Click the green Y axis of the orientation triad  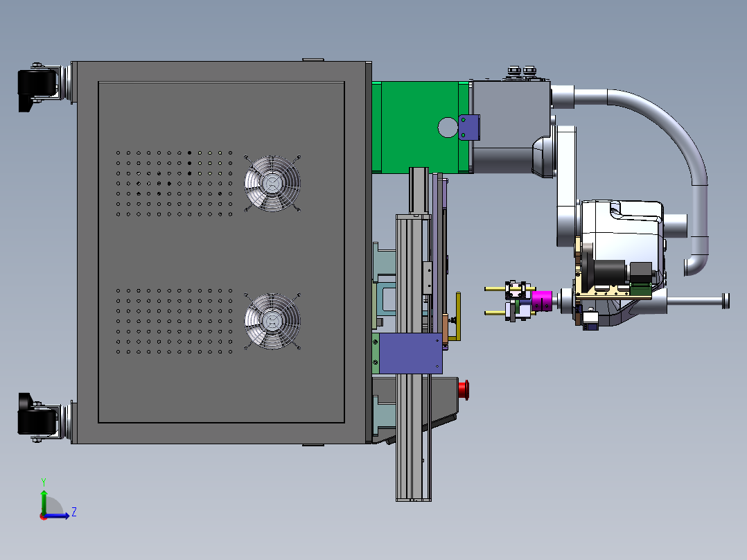click(x=44, y=501)
